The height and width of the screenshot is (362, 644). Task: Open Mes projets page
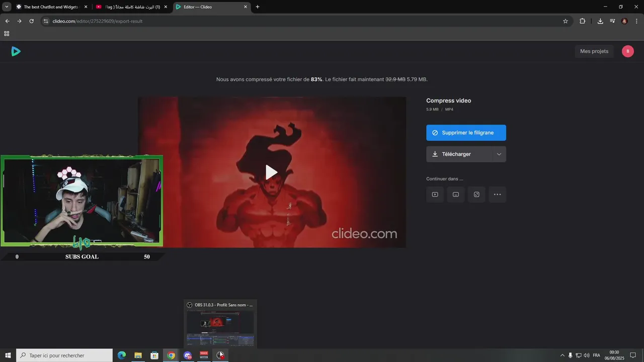click(x=594, y=51)
